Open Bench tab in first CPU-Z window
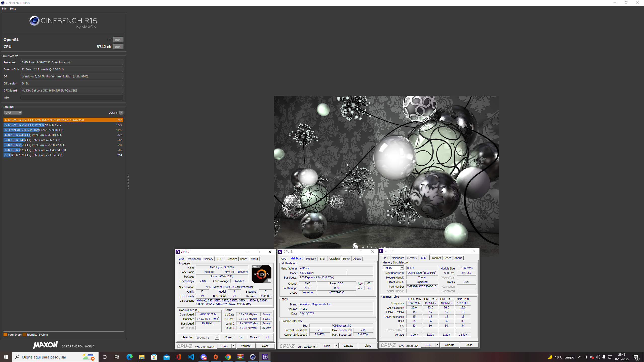This screenshot has width=644, height=362. coord(244,259)
